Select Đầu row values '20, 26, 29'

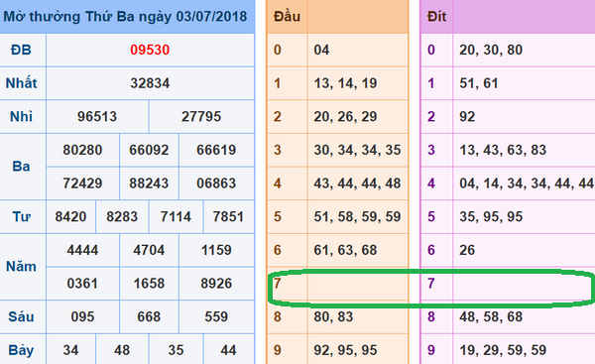click(345, 116)
